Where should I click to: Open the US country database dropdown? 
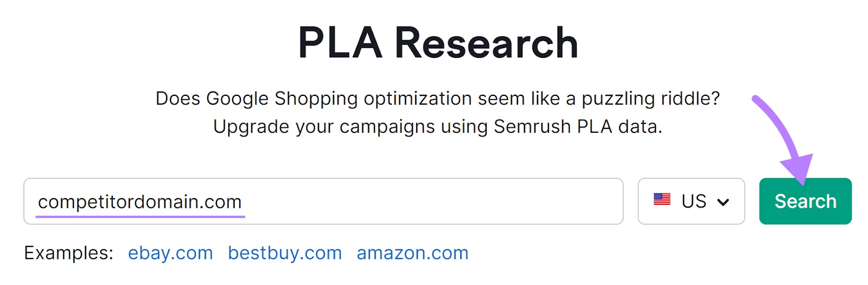click(x=691, y=201)
